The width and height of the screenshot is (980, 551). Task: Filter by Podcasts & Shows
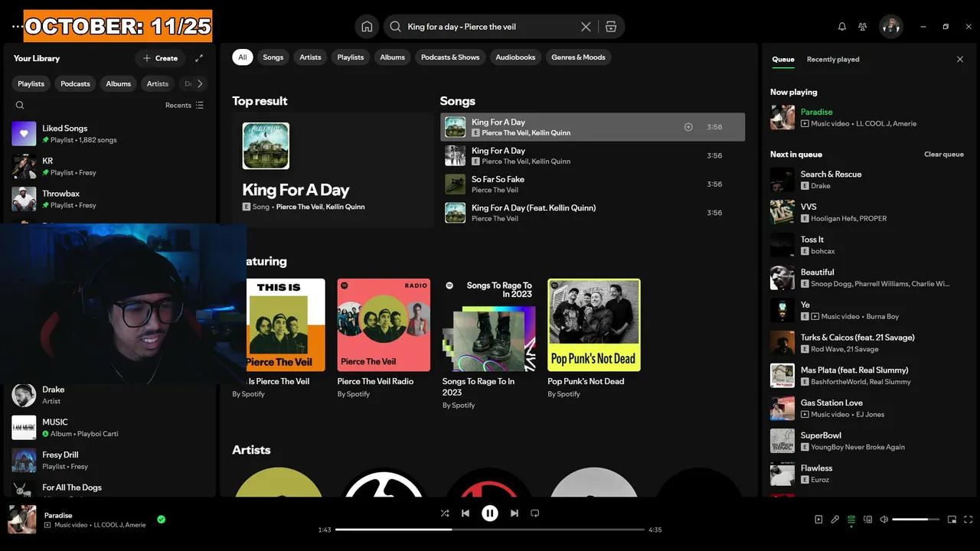click(450, 57)
